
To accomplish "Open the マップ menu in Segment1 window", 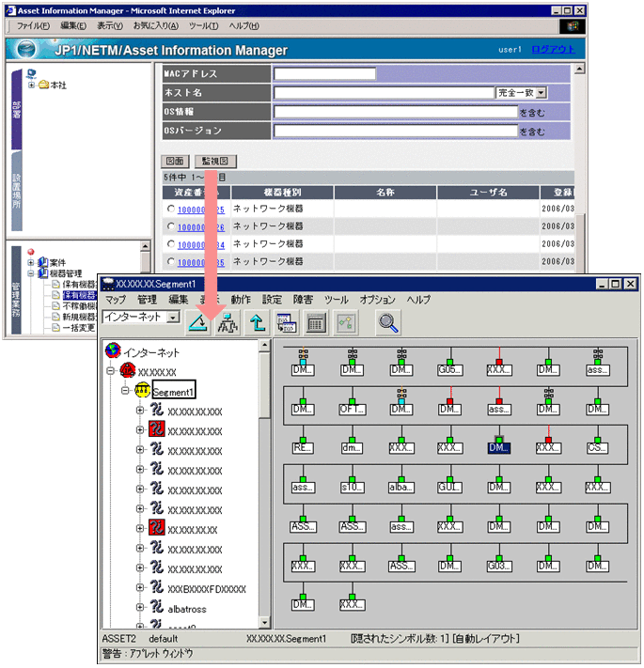I will point(116,300).
